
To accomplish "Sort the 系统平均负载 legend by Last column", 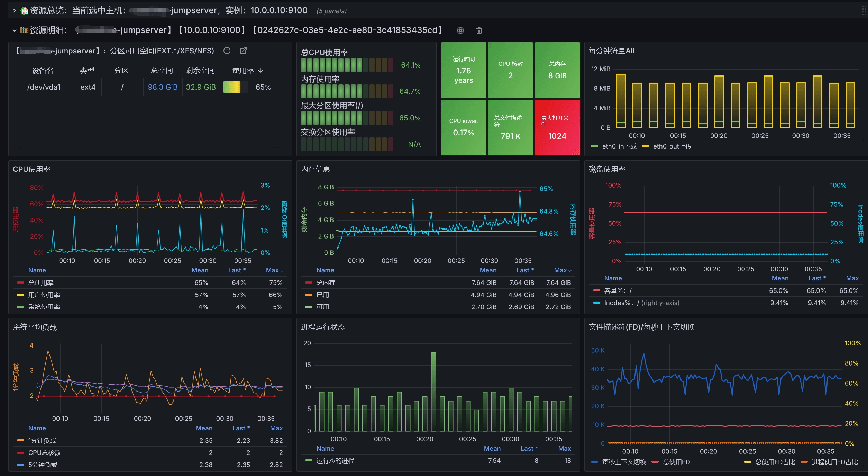I will pos(240,428).
